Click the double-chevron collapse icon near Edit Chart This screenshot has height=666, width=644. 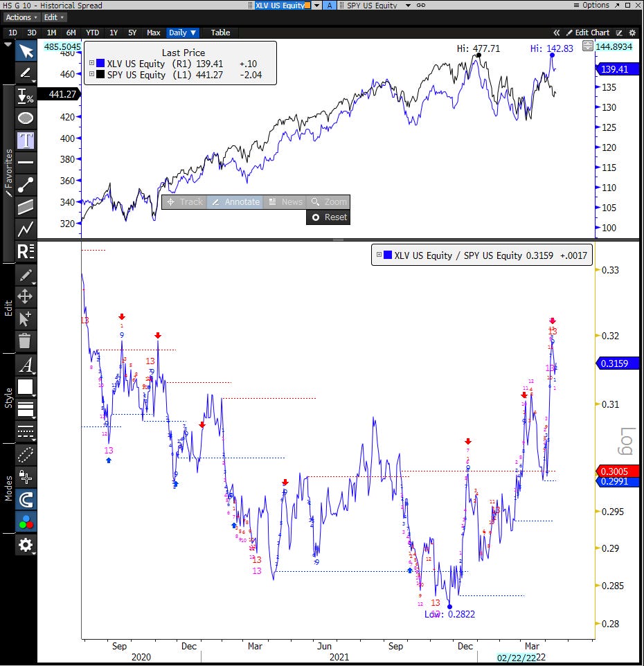click(x=557, y=33)
